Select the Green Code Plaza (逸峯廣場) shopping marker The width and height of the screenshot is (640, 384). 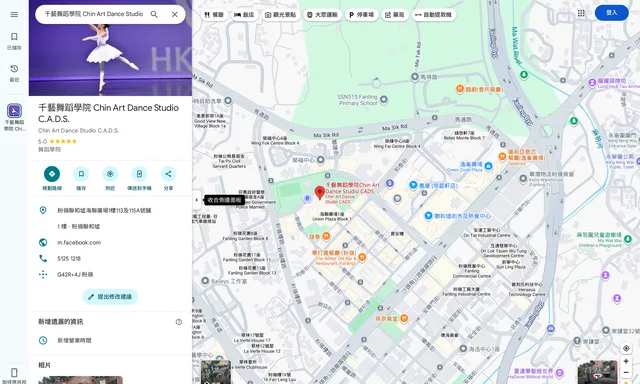tap(489, 166)
